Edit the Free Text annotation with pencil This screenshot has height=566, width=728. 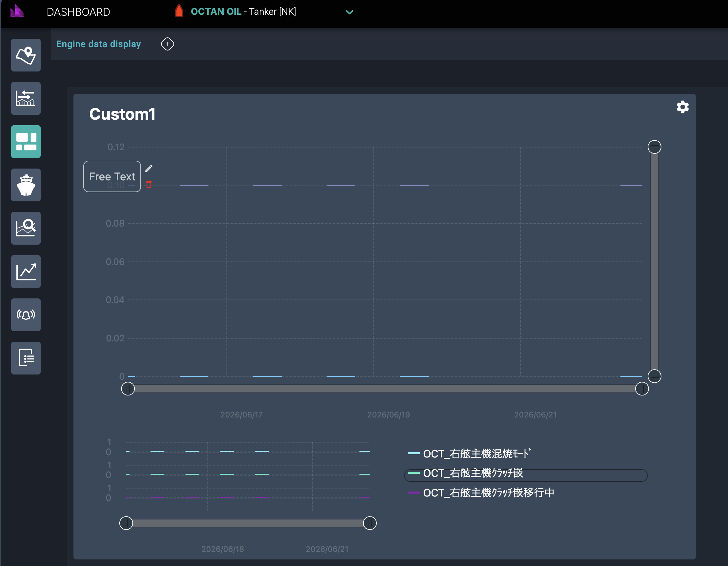point(149,168)
